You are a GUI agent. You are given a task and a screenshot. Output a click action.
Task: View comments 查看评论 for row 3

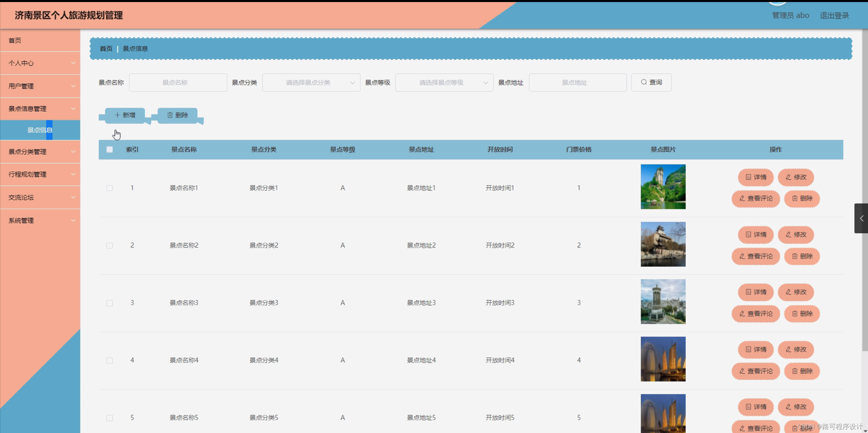point(755,314)
